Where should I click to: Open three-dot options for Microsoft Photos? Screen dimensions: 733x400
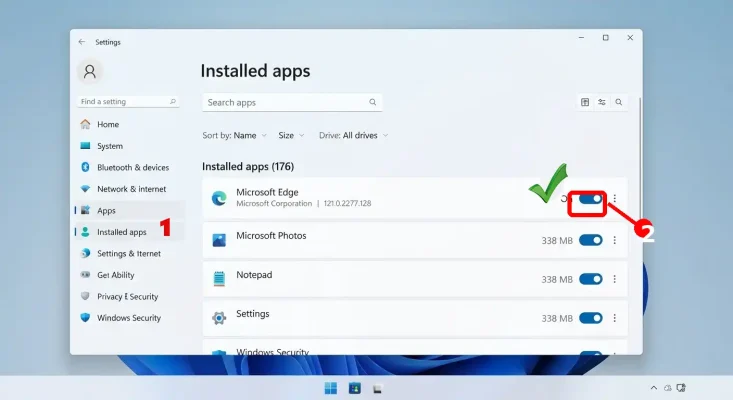click(615, 240)
